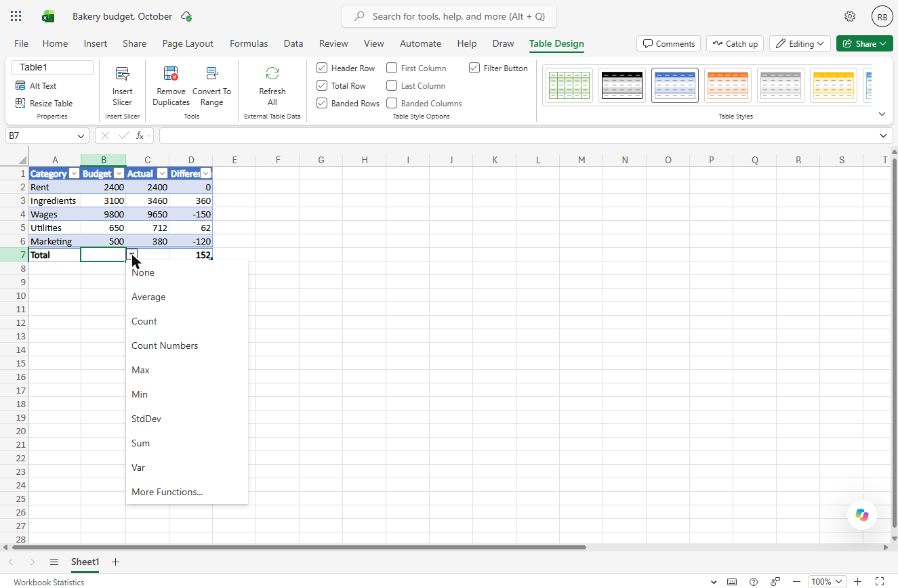Viewport: 898px width, 588px height.
Task: Expand the Name Box dropdown
Action: 81,135
